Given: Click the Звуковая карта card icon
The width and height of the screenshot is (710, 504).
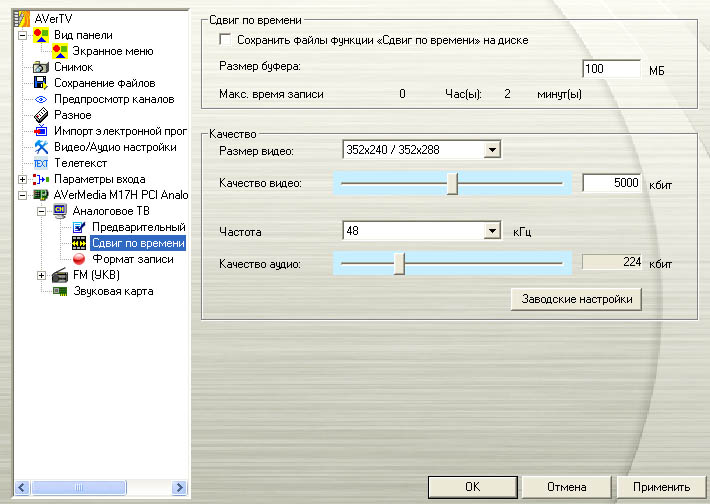Looking at the screenshot, I should point(60,291).
